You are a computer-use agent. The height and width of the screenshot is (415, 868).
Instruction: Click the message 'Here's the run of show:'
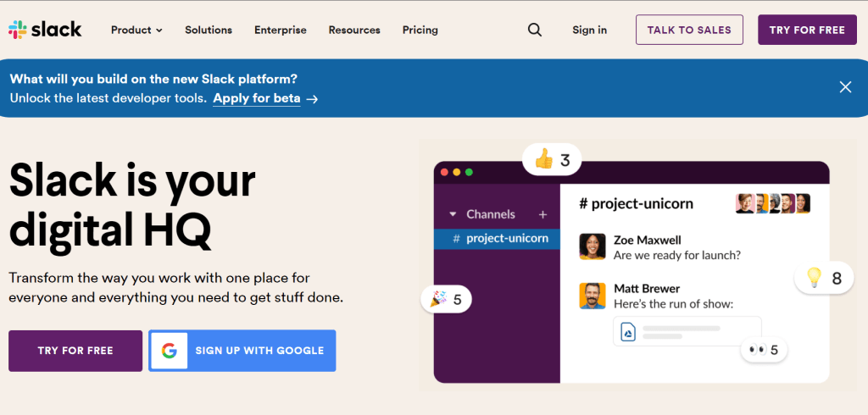[674, 304]
